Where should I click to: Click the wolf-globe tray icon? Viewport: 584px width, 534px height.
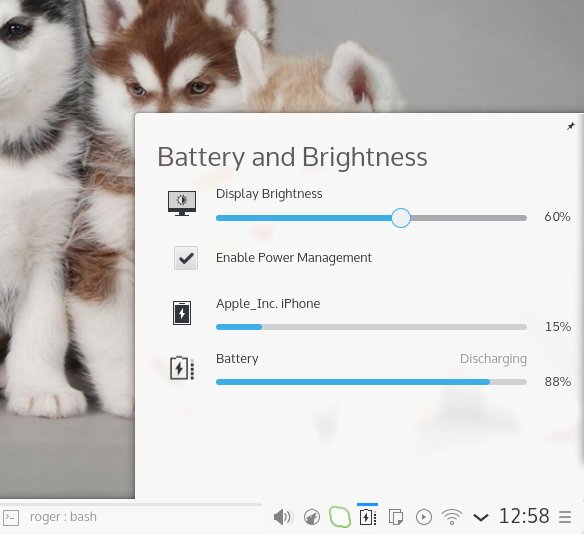[312, 517]
